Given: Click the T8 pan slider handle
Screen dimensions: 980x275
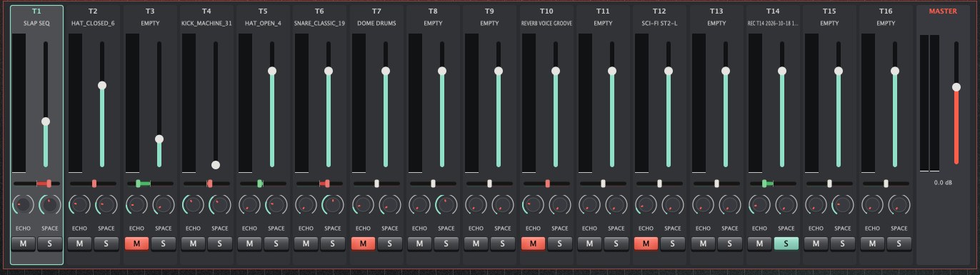Looking at the screenshot, I should [x=433, y=184].
